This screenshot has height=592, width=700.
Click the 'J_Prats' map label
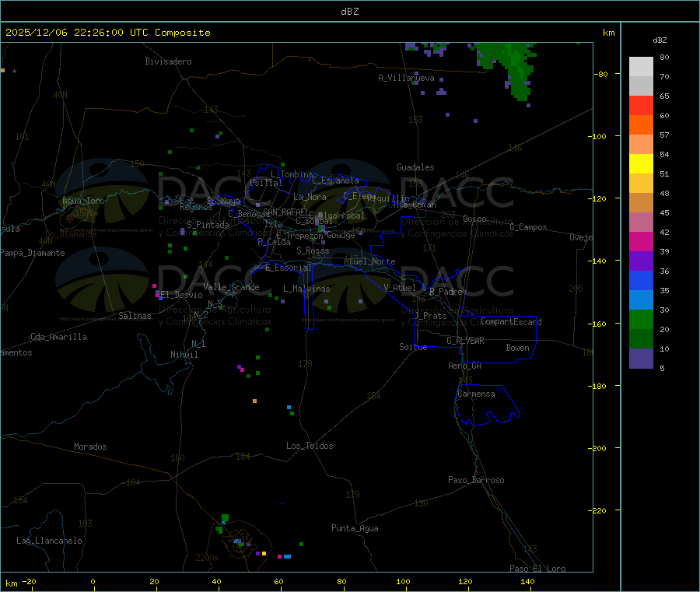[x=431, y=316]
